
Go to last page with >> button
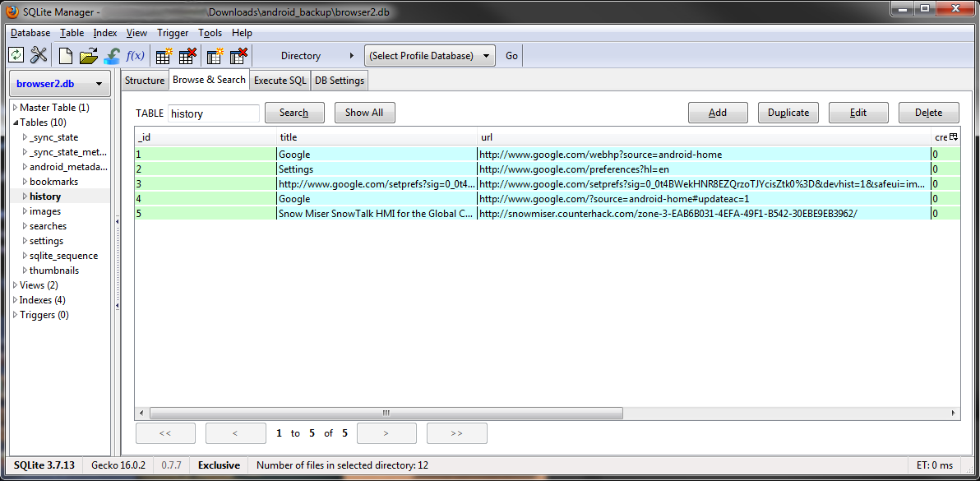click(457, 433)
